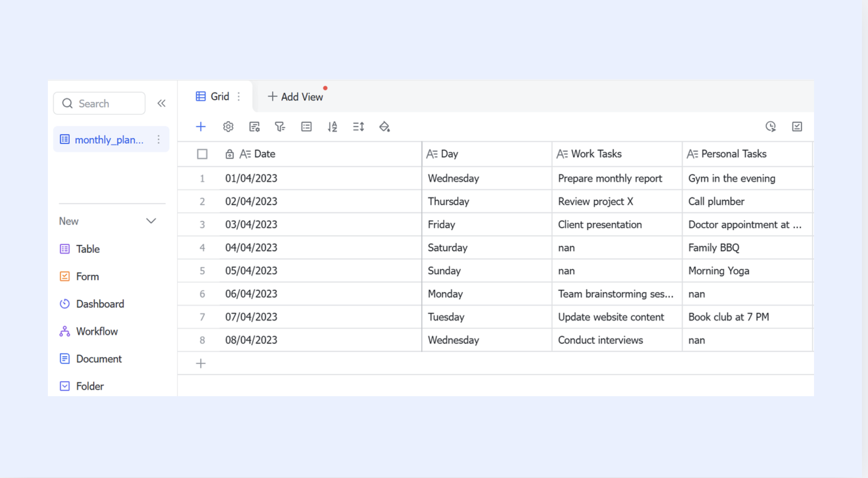
Task: Select cell 'Team brainstorming ses...'
Action: tap(617, 294)
